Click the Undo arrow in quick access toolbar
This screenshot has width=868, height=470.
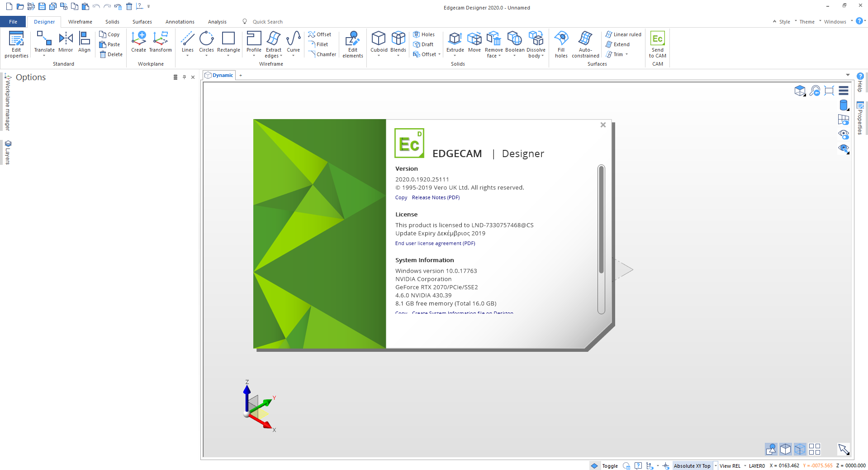click(x=96, y=6)
